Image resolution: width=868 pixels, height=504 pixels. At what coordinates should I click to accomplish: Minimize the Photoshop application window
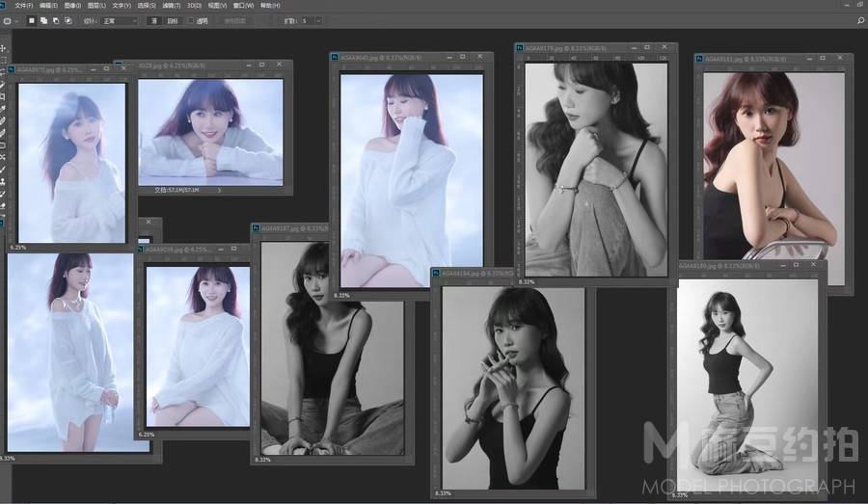click(x=848, y=5)
